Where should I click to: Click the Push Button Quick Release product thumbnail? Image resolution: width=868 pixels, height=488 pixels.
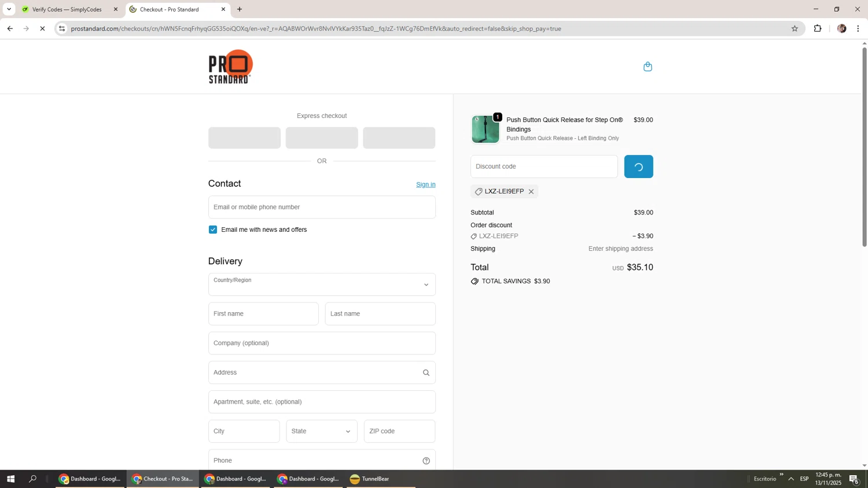[x=485, y=129]
